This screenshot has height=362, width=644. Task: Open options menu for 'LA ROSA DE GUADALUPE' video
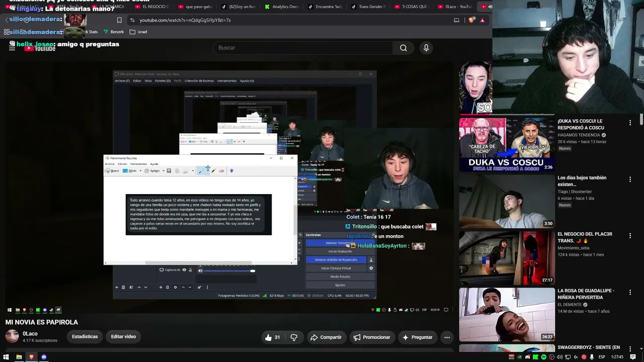coord(630,293)
